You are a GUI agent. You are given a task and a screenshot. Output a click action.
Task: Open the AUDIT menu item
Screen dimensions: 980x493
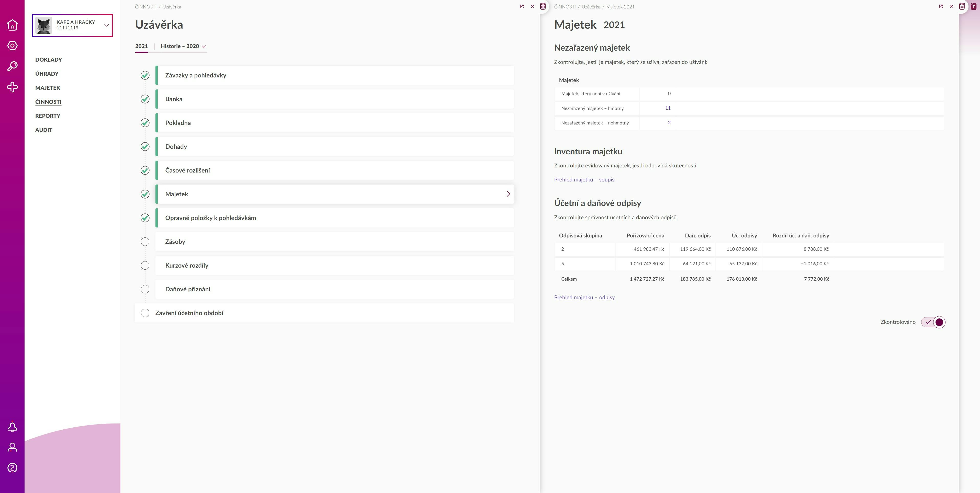44,130
